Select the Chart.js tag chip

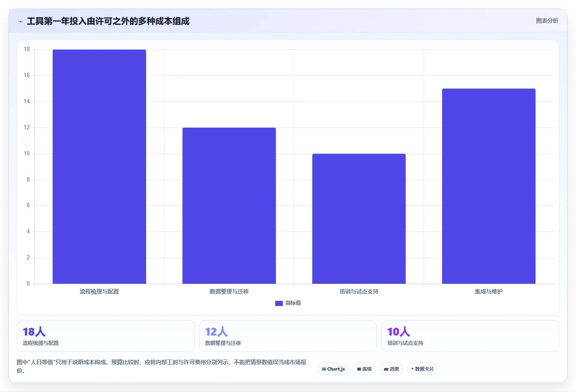(x=333, y=369)
